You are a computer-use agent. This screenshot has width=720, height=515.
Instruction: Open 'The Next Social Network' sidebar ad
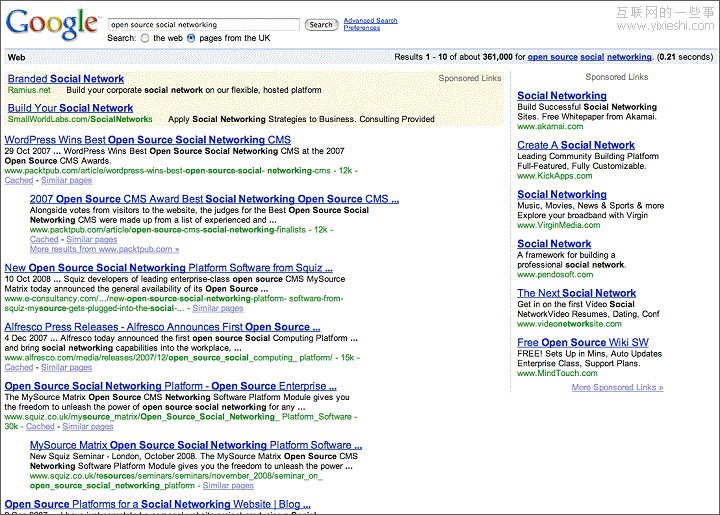(577, 293)
